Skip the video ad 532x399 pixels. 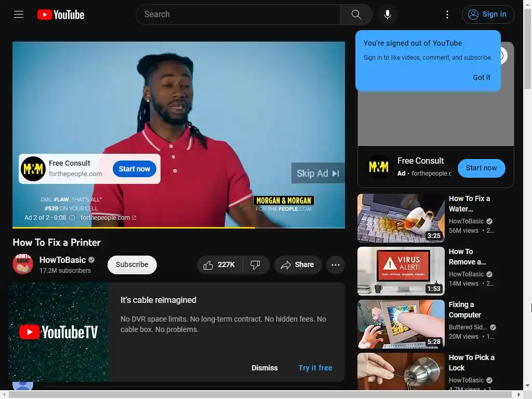click(x=318, y=174)
